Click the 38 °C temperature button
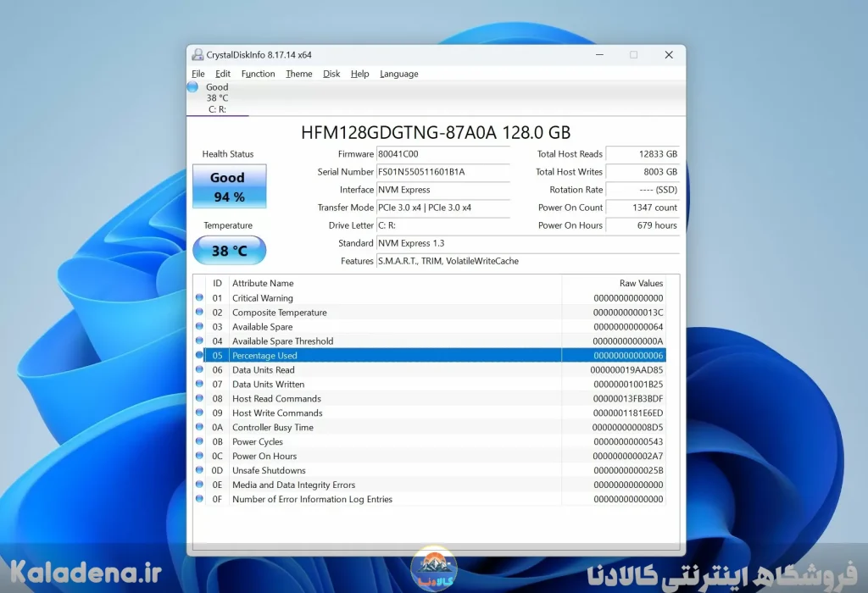This screenshot has width=868, height=593. click(229, 251)
